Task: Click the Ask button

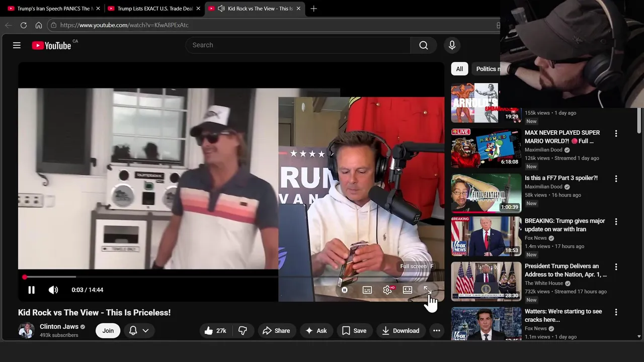Action: 316,330
